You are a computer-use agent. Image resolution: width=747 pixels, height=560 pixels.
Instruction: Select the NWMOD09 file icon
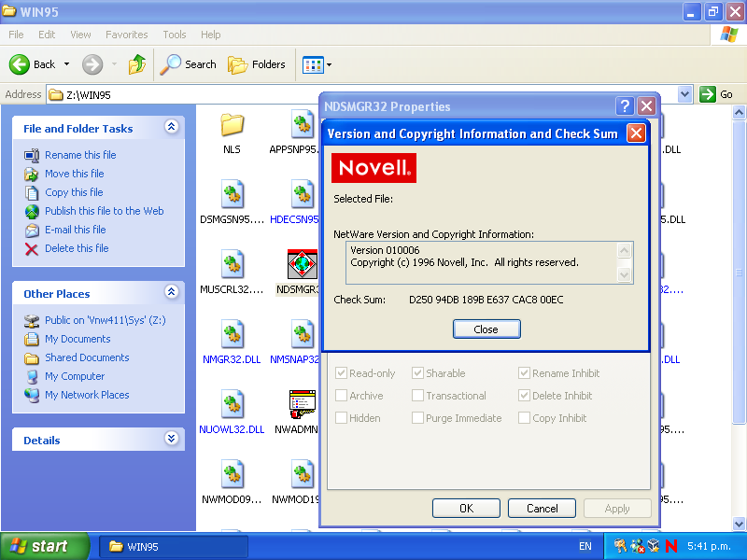click(233, 474)
